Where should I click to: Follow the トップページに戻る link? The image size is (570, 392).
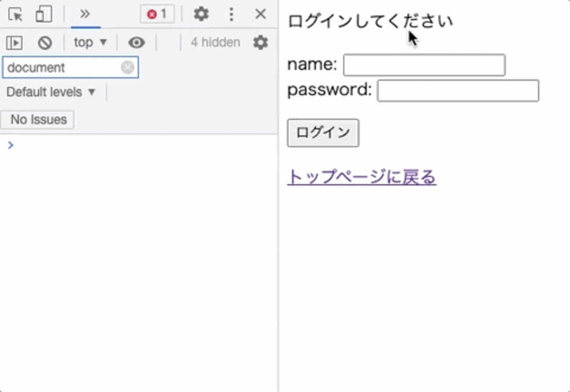[x=361, y=177]
